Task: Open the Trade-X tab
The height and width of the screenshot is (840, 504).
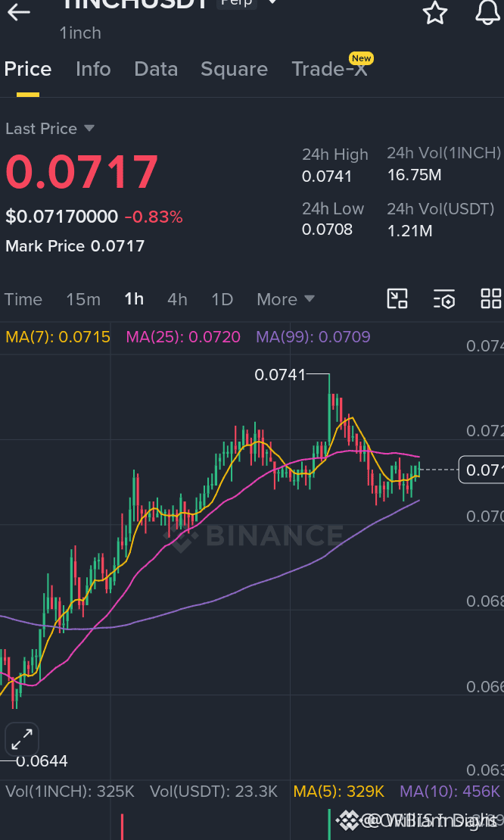Action: [x=330, y=69]
